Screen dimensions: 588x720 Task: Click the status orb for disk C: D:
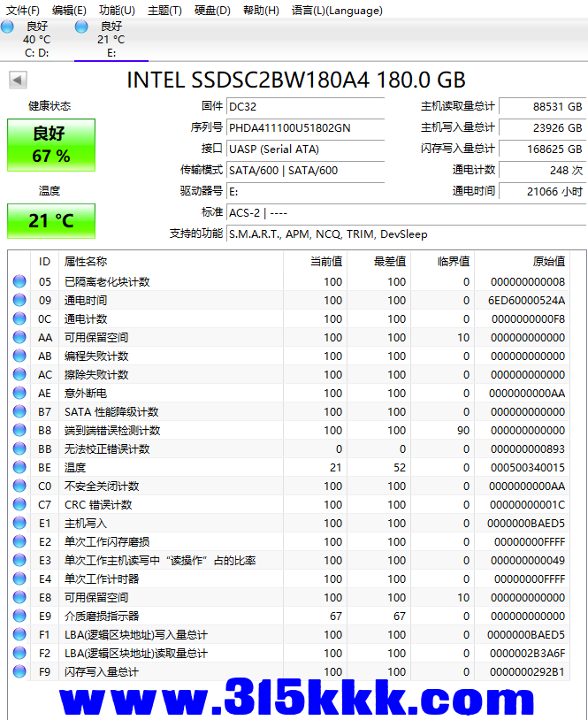coord(7,27)
